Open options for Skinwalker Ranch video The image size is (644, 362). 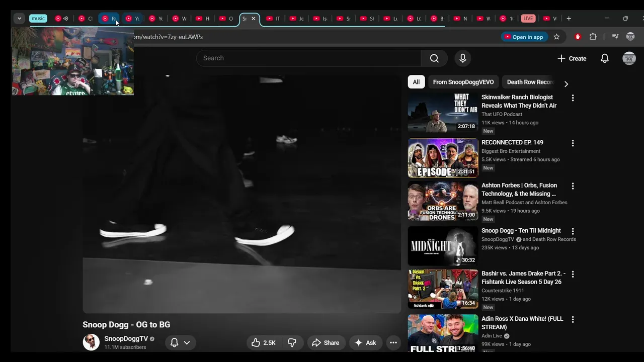[573, 98]
